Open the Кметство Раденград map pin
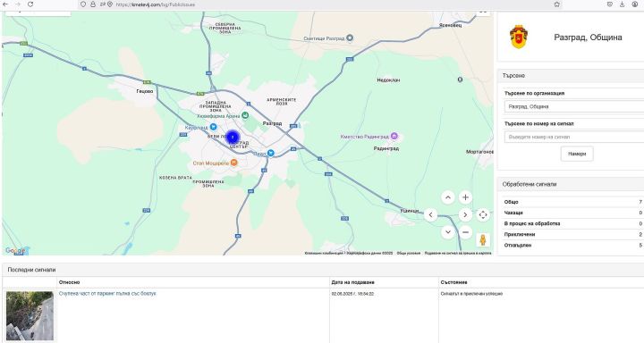This screenshot has width=644, height=343. point(394,136)
